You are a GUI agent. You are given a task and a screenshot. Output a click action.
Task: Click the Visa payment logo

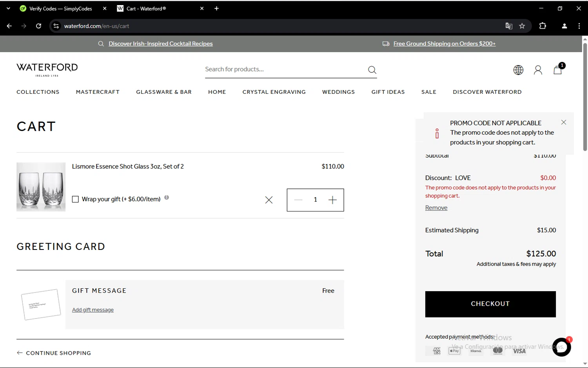click(519, 351)
